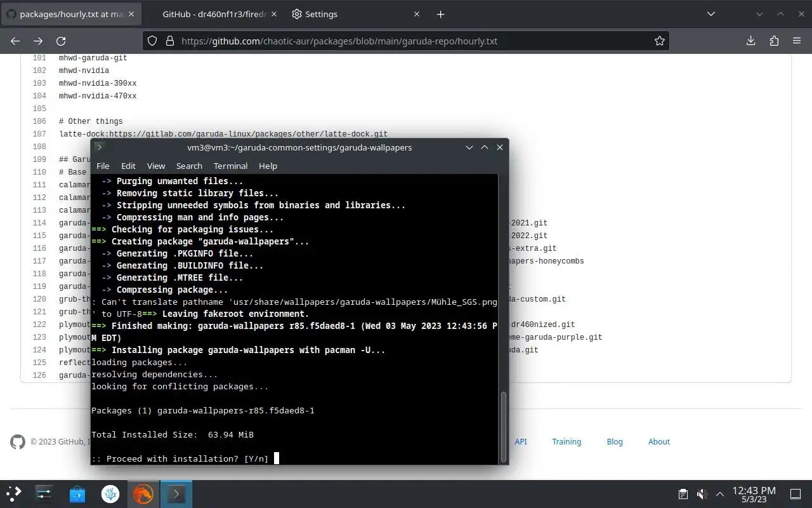Viewport: 812px width, 508px height.
Task: Click the 'mhwd-nvidia-470xx' code line
Action: pyautogui.click(x=98, y=96)
